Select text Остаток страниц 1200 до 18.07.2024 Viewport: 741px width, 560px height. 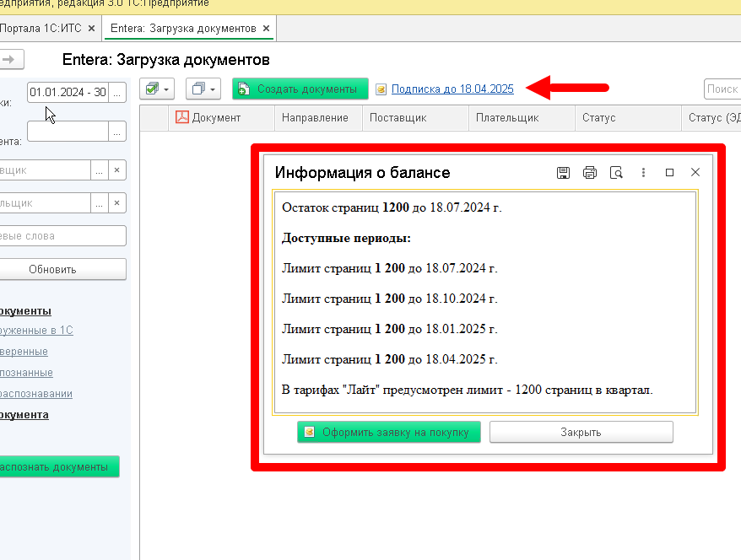392,207
